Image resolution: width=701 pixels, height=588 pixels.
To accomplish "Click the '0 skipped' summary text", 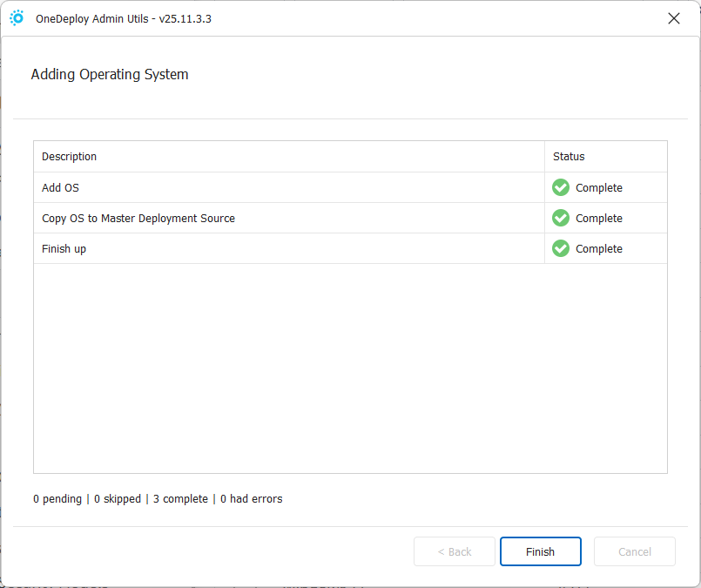I will [x=117, y=499].
